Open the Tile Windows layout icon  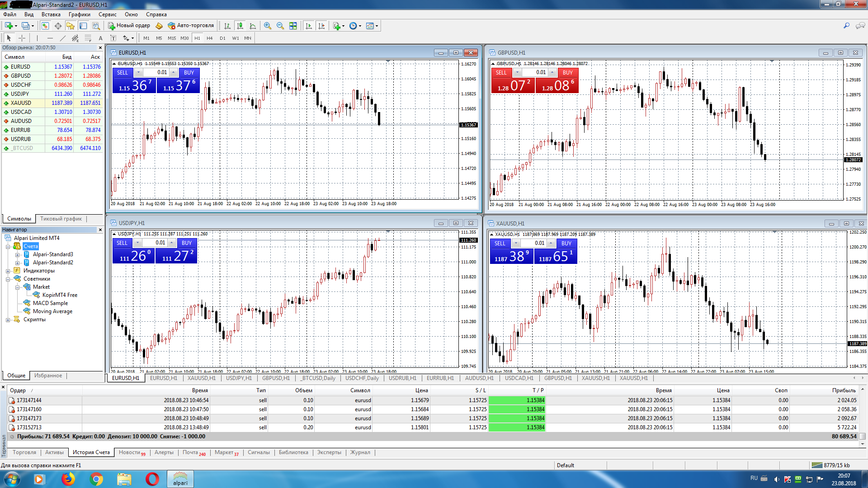(x=293, y=26)
